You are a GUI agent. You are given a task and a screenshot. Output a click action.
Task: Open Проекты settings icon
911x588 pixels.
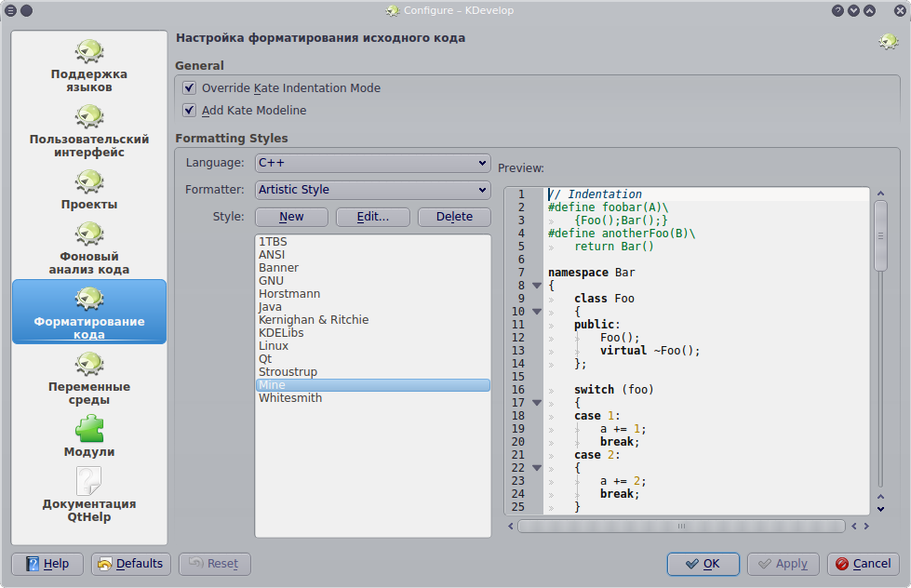pyautogui.click(x=89, y=182)
